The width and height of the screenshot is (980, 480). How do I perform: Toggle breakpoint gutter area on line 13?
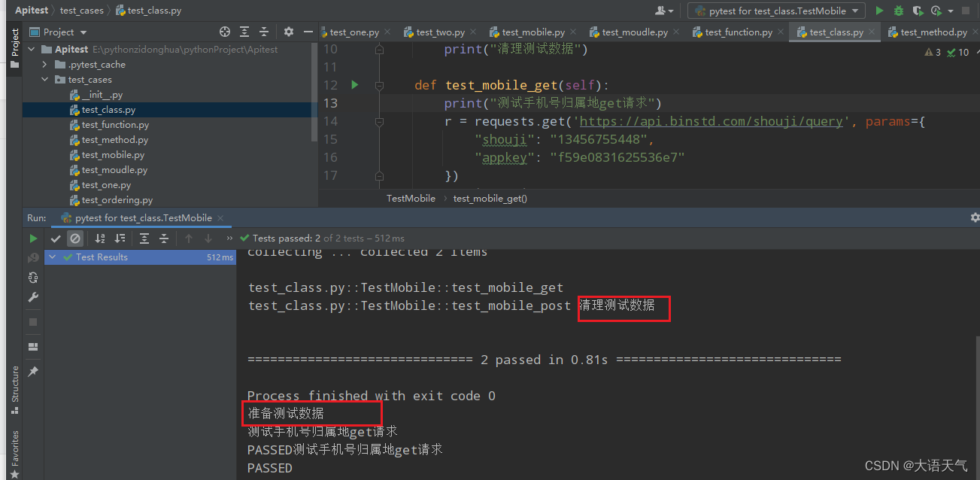click(353, 103)
